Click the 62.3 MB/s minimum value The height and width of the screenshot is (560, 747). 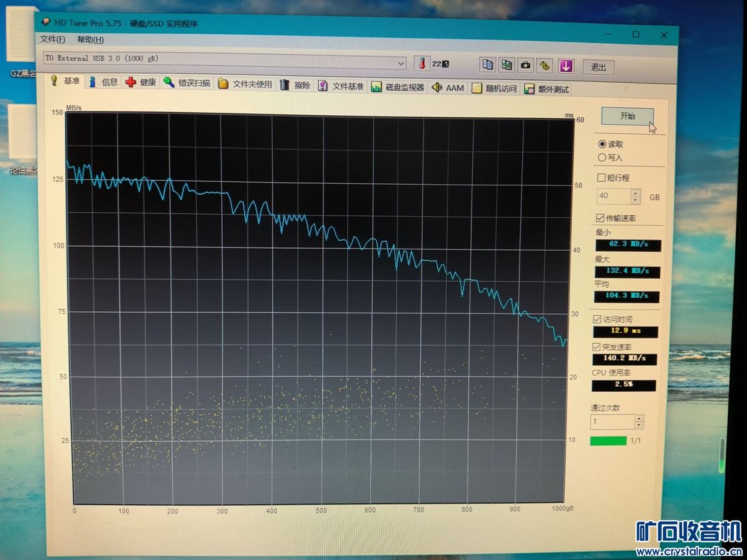pyautogui.click(x=628, y=245)
